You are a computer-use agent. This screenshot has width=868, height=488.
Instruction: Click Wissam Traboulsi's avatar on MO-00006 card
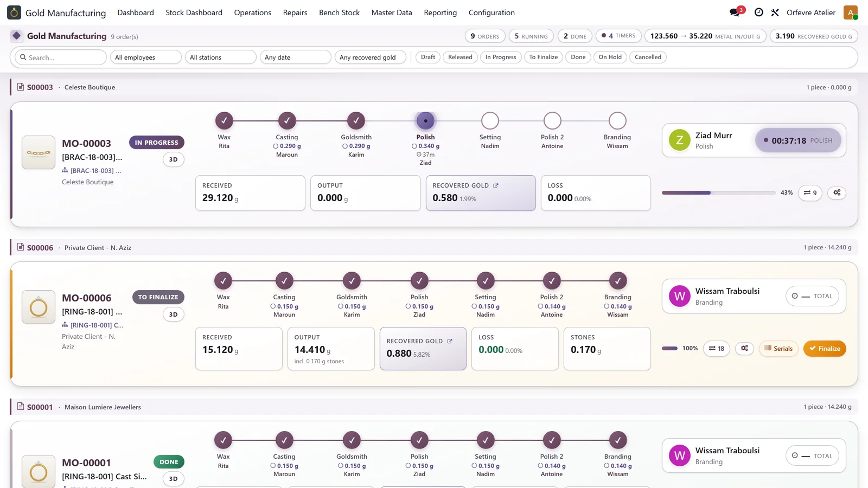click(680, 297)
